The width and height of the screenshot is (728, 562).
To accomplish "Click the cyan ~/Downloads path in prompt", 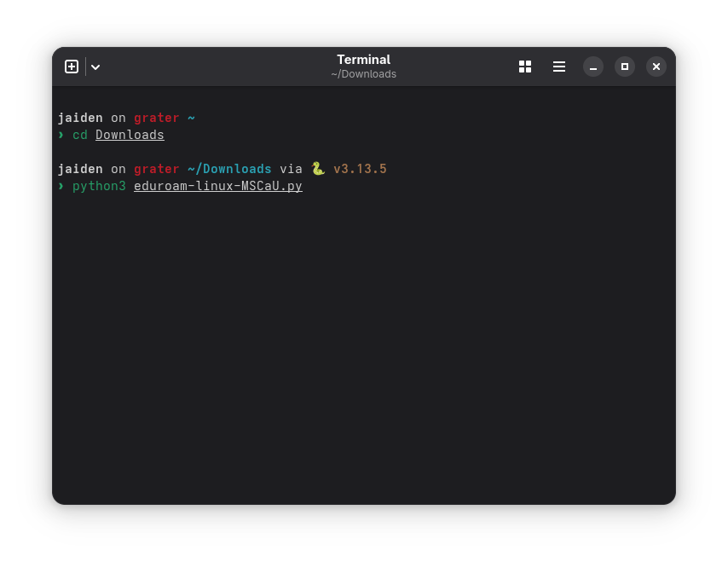I will 229,169.
